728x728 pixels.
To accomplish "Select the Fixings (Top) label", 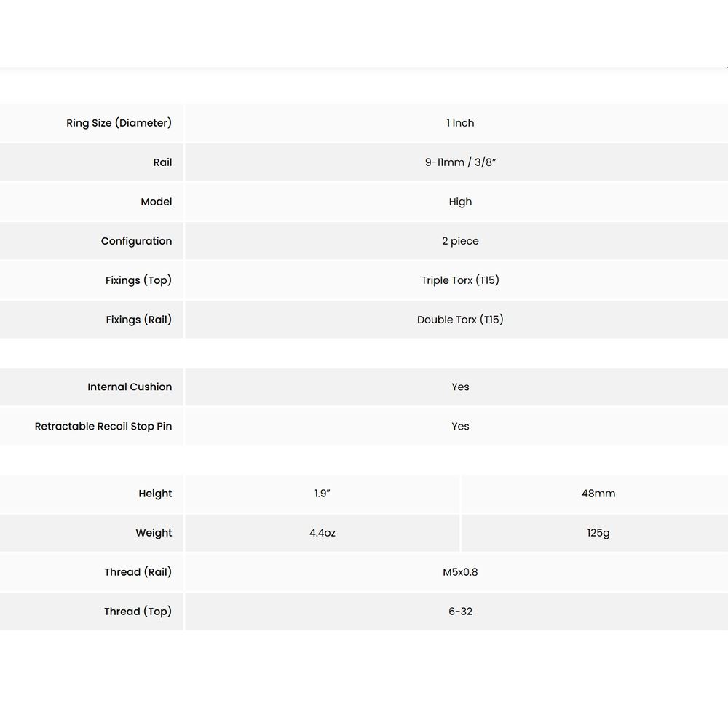I will tap(138, 280).
